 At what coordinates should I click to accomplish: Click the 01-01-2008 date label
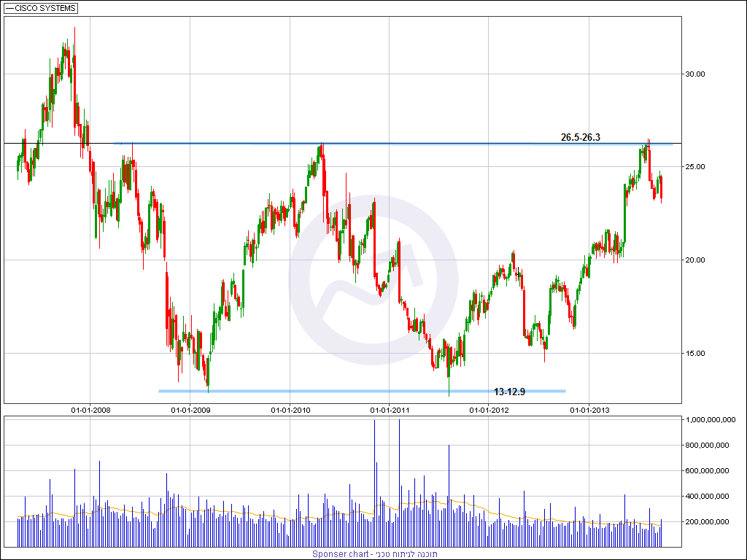[90, 410]
